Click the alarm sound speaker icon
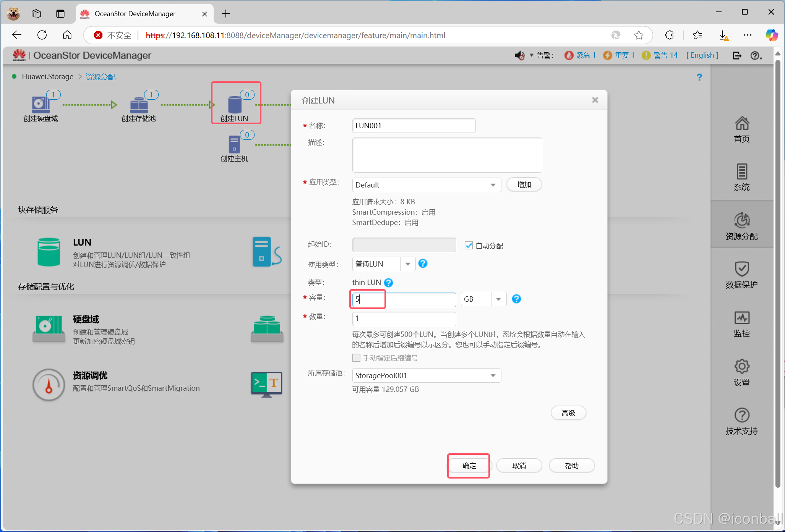Viewport: 785px width, 532px height. coord(519,55)
